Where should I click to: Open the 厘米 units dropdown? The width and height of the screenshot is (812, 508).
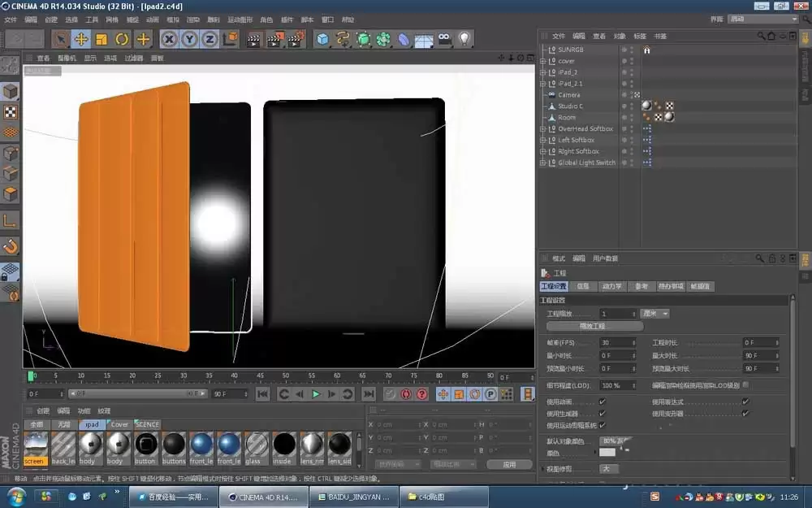point(655,313)
